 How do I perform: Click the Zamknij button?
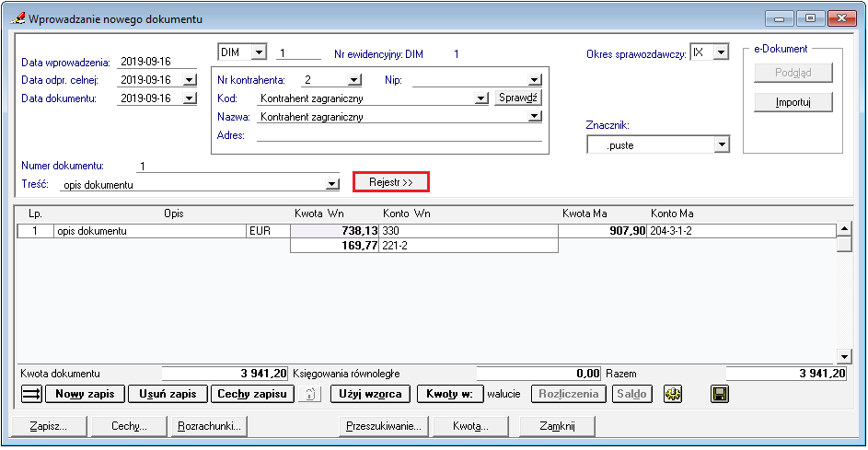click(x=557, y=426)
